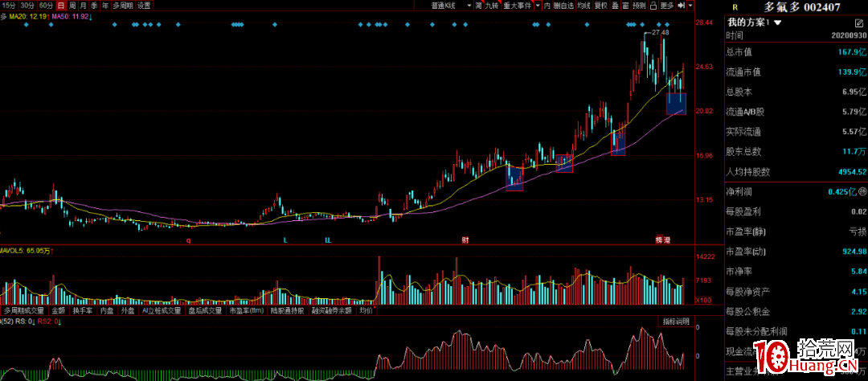The image size is (868, 381).
Task: Click the 内 toolbar button
Action: [547, 6]
